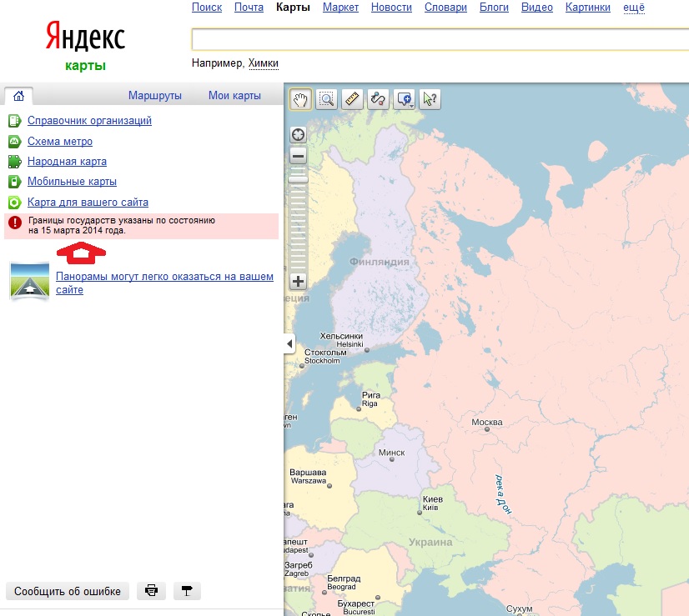Viewport: 689px width, 616px height.
Task: Open Видео in top navigation
Action: [537, 7]
